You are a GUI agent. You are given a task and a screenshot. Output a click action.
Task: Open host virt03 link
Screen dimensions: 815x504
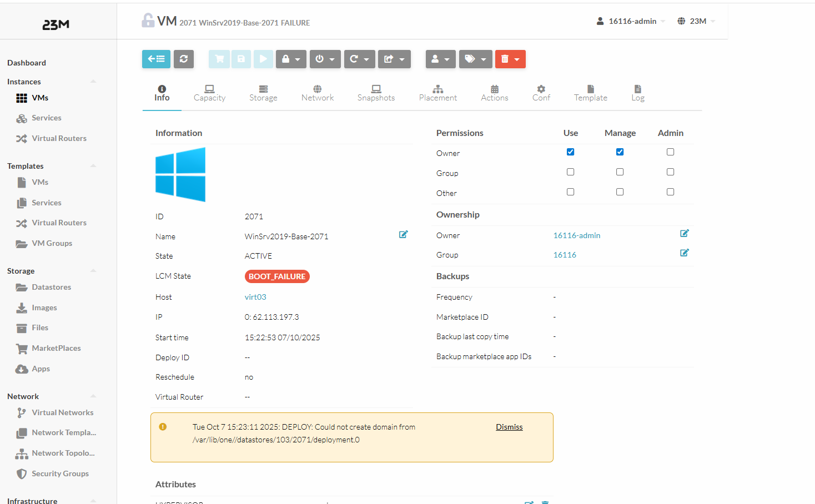(255, 298)
